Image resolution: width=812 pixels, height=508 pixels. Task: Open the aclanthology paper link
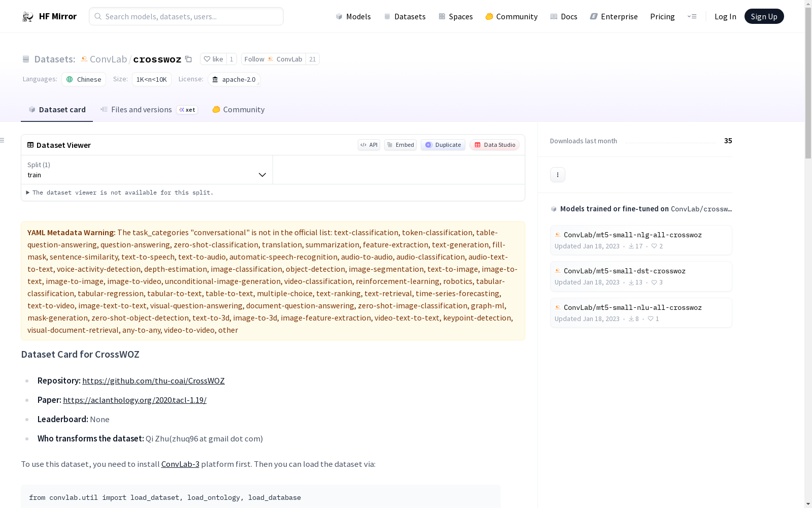pyautogui.click(x=134, y=400)
